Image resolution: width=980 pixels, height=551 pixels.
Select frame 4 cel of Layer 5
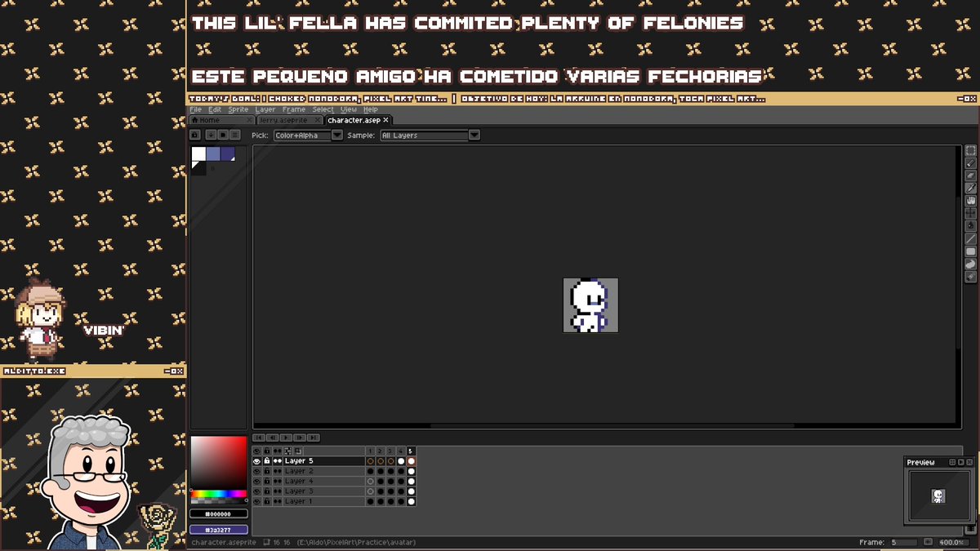click(401, 461)
